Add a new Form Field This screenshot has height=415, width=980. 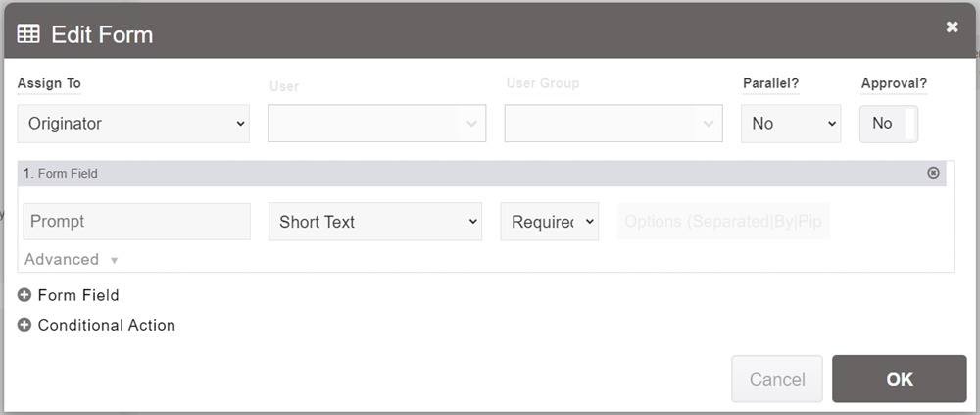[78, 295]
